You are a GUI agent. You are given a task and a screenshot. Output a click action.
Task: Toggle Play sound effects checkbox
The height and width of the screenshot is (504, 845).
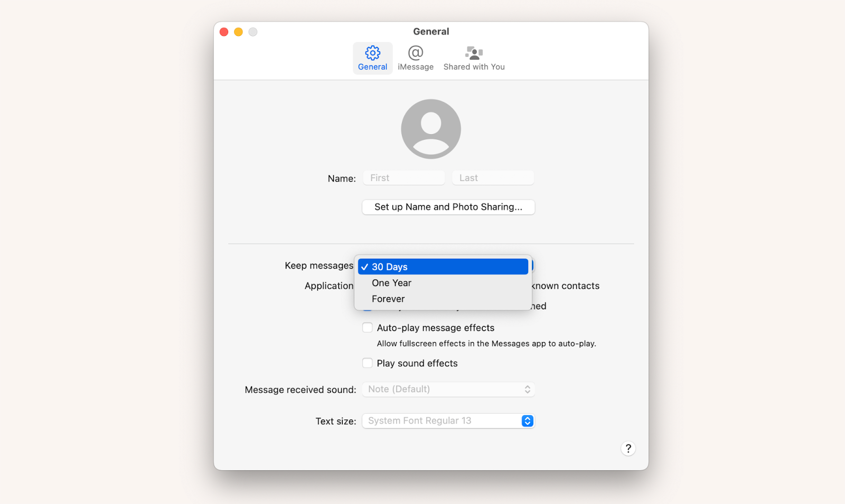[x=368, y=363]
